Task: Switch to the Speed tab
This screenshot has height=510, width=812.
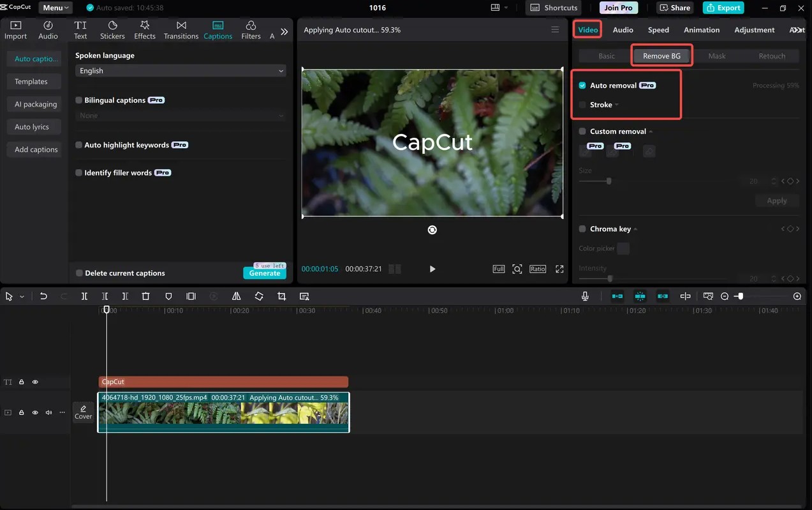Action: [658, 30]
